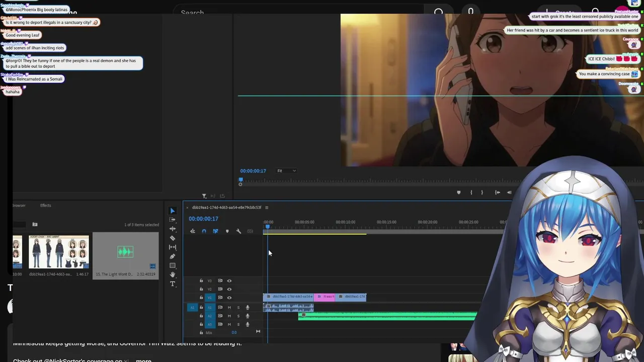Open timeline display settings wrench

238,231
